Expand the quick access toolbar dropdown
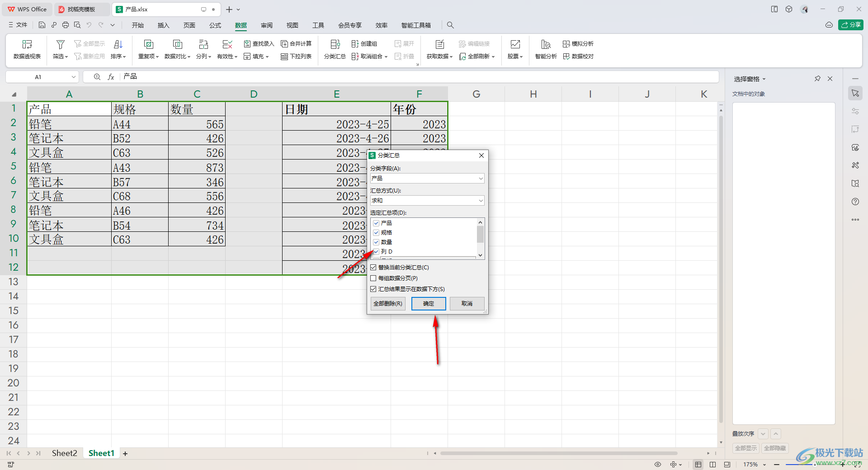The width and height of the screenshot is (868, 470). point(113,25)
